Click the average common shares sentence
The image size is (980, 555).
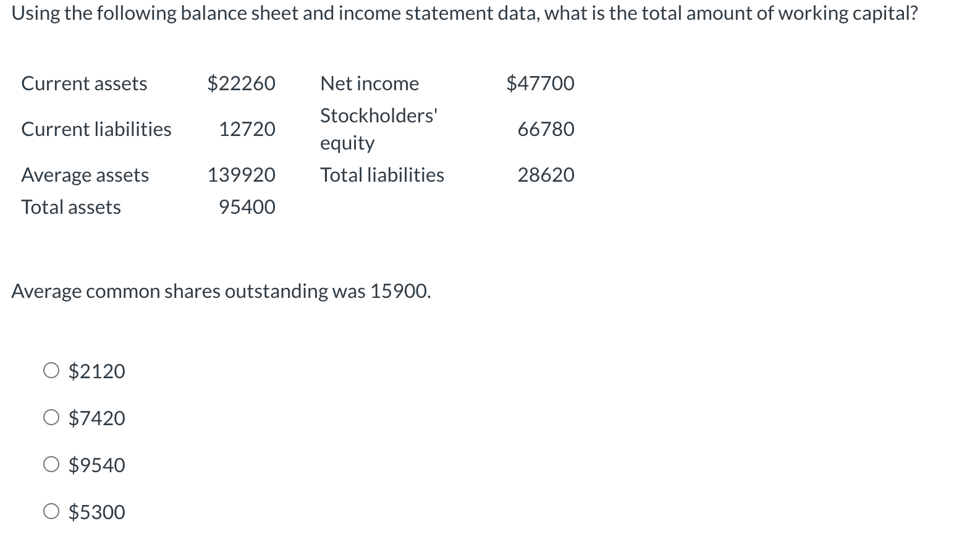(x=221, y=290)
